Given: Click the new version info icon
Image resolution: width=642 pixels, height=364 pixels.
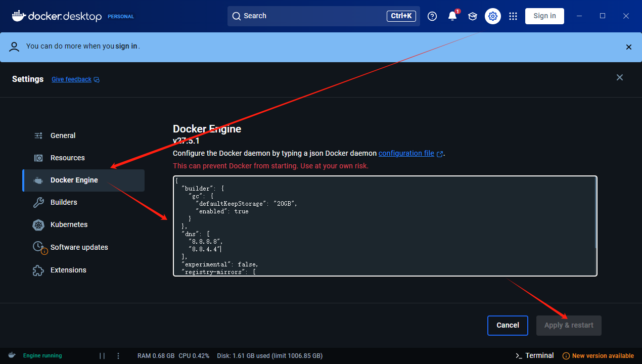Looking at the screenshot, I should click(566, 356).
